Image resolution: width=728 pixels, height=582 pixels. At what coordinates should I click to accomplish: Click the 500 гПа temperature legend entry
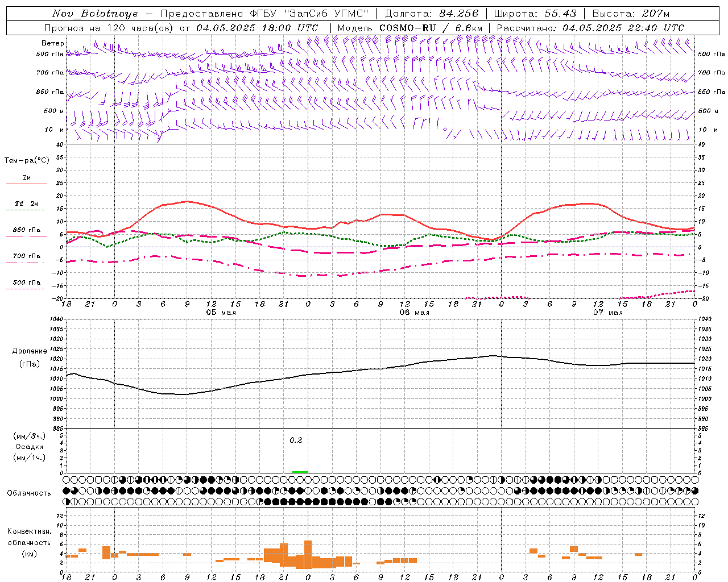27,282
